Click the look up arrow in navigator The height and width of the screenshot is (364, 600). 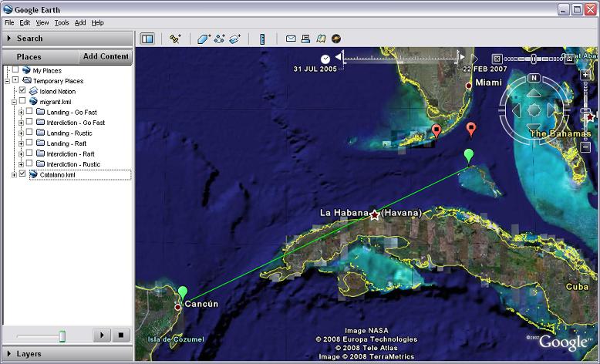point(534,93)
